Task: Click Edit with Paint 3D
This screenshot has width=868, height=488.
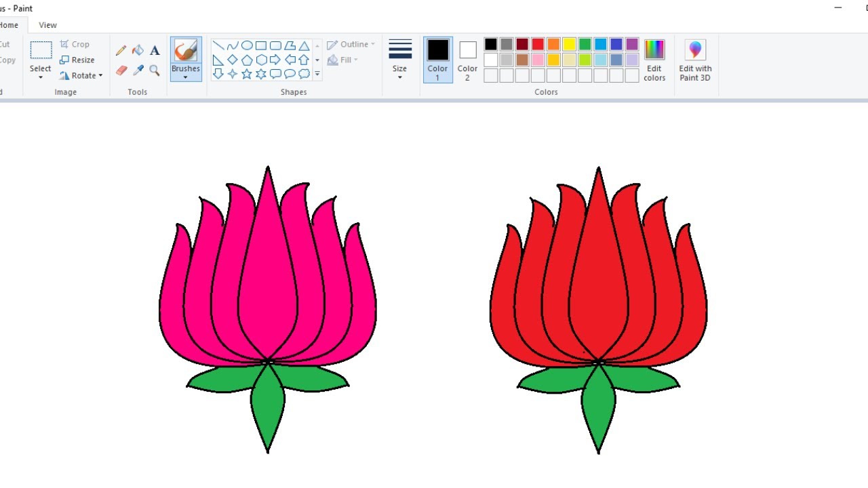Action: (696, 60)
